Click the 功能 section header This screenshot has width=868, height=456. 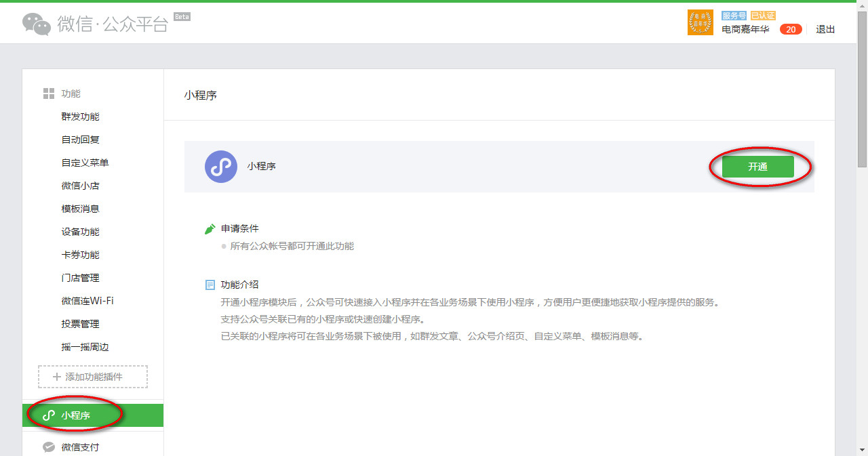(x=71, y=94)
